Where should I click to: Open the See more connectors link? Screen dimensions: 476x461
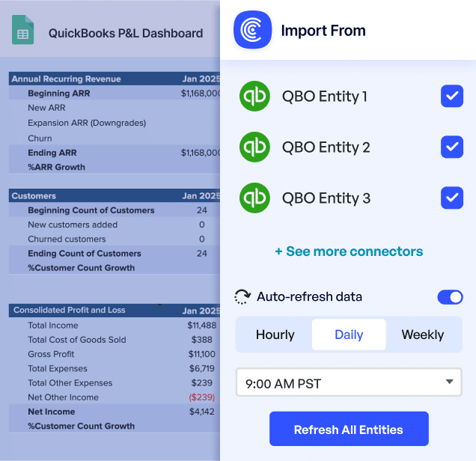pyautogui.click(x=349, y=251)
